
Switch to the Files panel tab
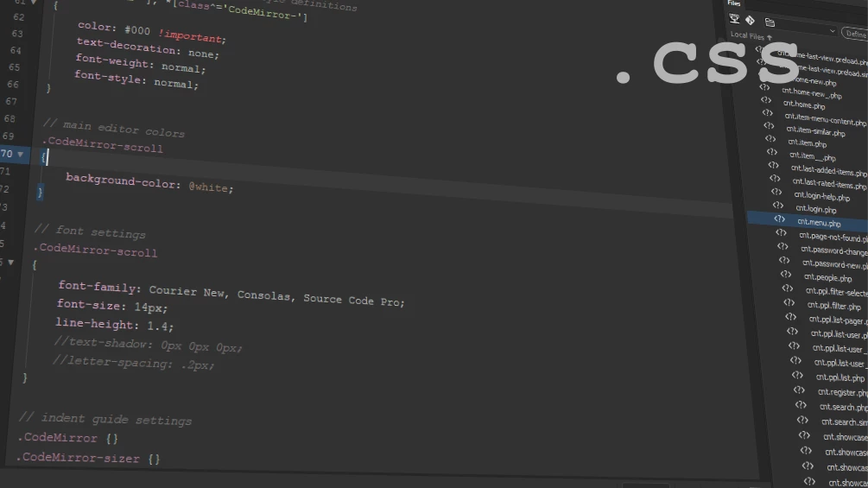click(x=734, y=3)
